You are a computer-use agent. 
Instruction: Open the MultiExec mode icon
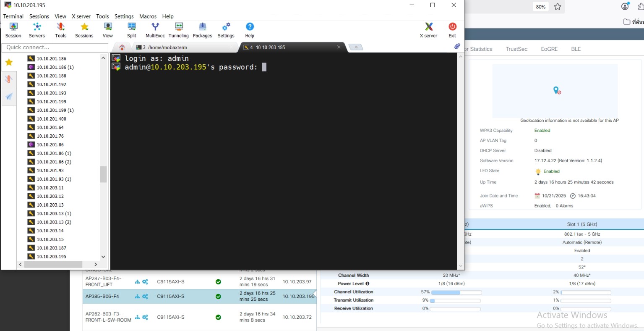[x=155, y=30]
